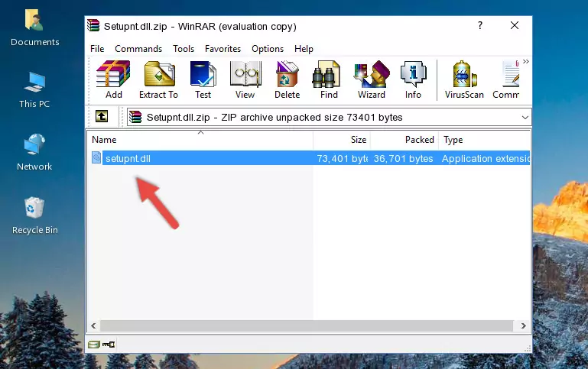
Task: Go up one folder level
Action: click(x=102, y=117)
